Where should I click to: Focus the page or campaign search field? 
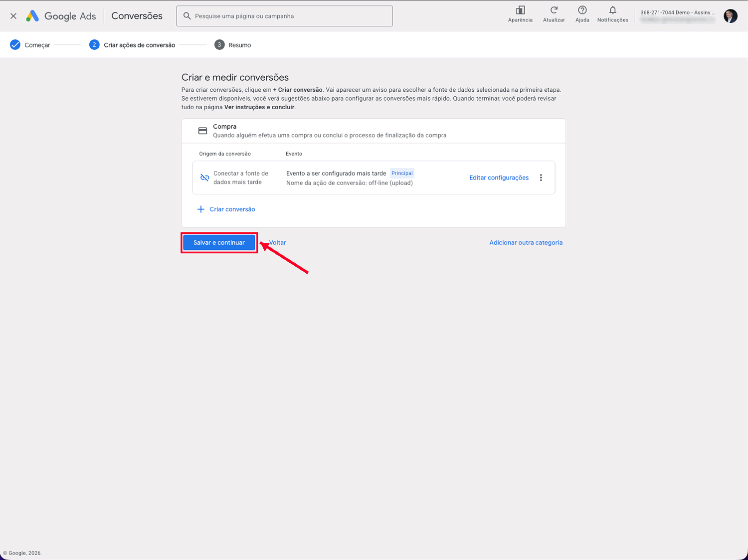284,16
